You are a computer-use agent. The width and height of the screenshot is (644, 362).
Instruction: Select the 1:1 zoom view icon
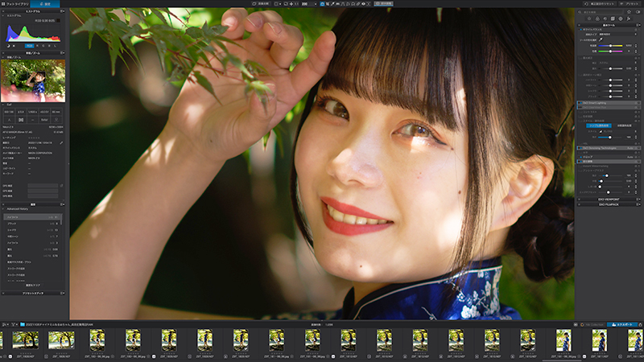(x=296, y=4)
